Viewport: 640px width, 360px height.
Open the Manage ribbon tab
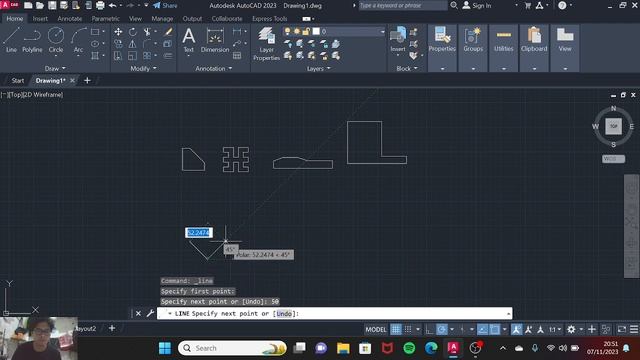(x=162, y=19)
